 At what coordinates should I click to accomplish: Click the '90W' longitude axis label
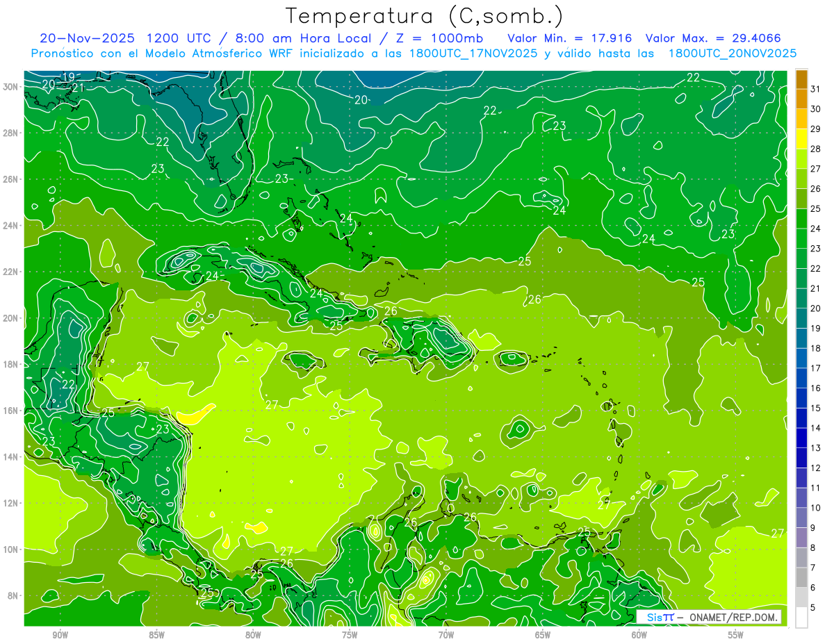60,635
